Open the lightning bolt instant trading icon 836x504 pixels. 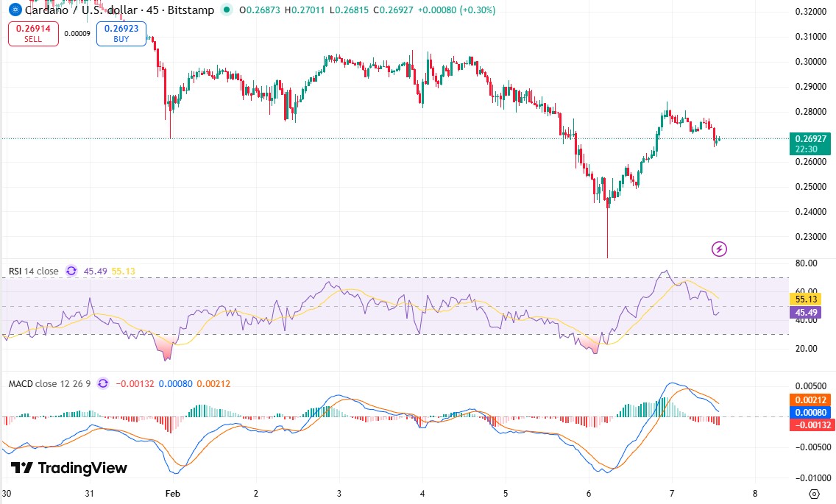click(x=719, y=249)
